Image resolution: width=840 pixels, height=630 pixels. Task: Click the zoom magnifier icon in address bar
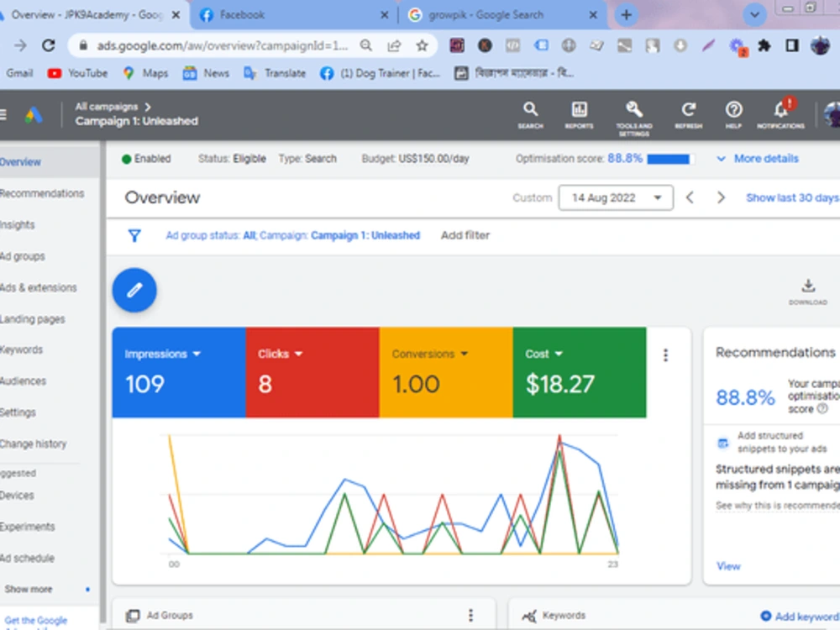point(366,45)
